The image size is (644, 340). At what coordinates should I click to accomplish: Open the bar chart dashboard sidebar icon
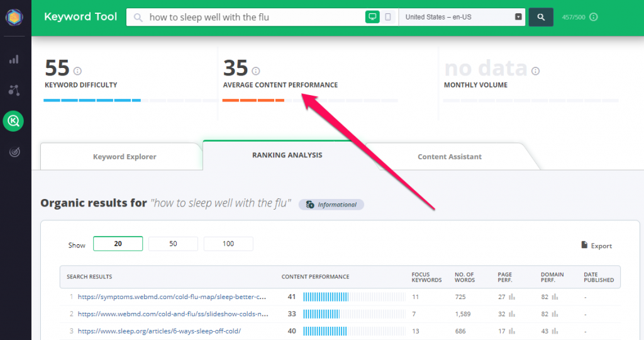click(14, 59)
